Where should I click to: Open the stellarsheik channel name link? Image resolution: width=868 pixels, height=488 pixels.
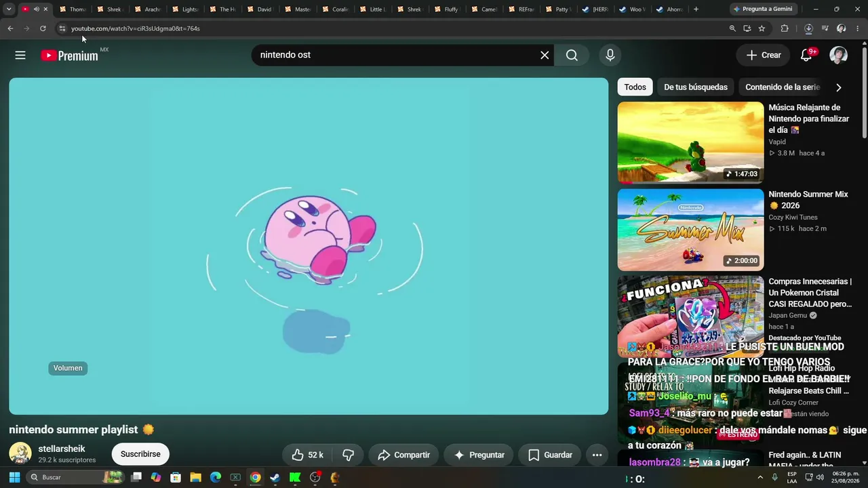pyautogui.click(x=62, y=449)
